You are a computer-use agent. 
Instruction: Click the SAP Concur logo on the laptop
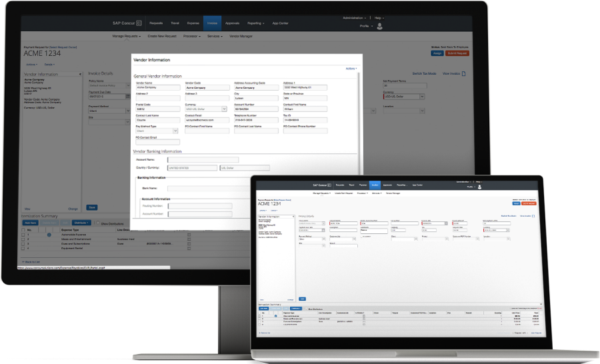322,185
